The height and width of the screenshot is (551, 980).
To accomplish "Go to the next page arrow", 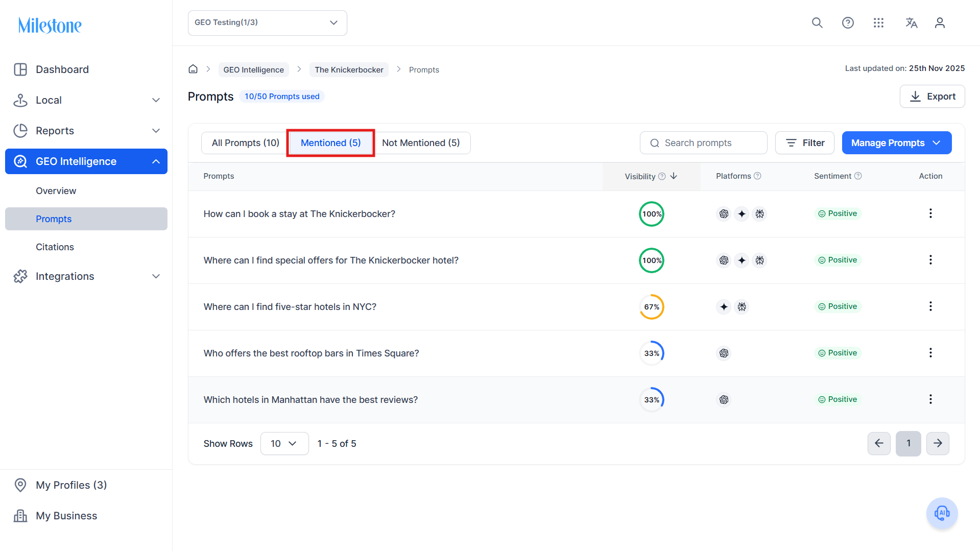I will coord(938,443).
